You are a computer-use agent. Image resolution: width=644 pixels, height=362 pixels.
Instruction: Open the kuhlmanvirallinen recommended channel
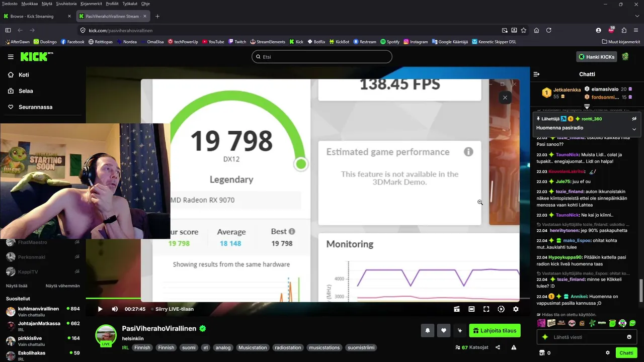(43, 311)
